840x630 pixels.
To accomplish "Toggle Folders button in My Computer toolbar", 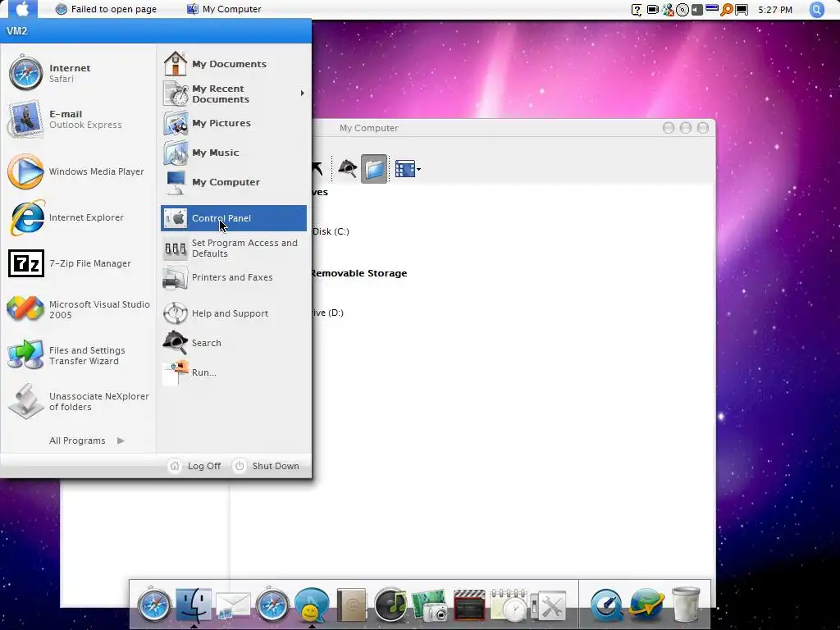I will (374, 169).
